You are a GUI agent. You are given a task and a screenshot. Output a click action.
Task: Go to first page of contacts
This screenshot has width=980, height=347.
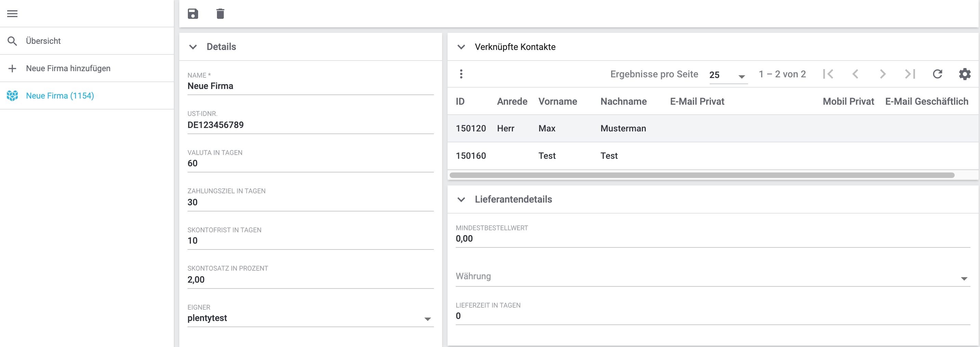click(828, 74)
